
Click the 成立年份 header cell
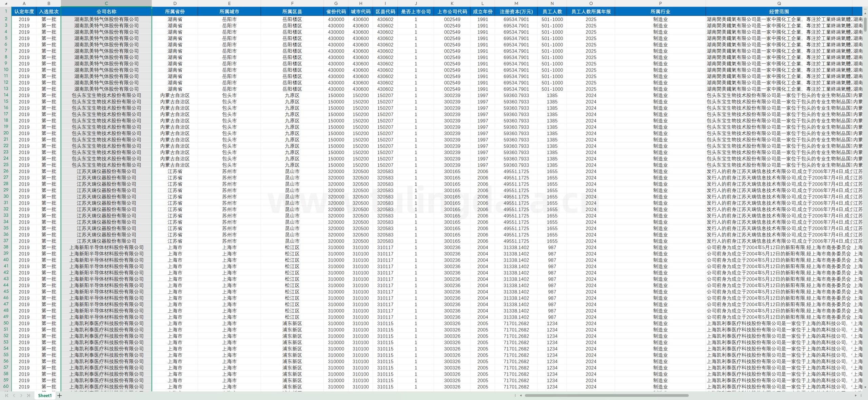(x=483, y=12)
